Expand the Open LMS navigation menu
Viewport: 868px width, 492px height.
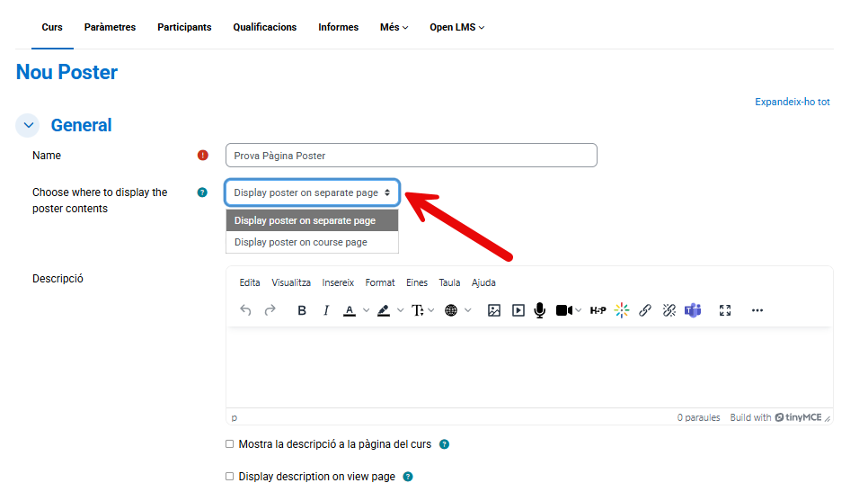coord(456,27)
